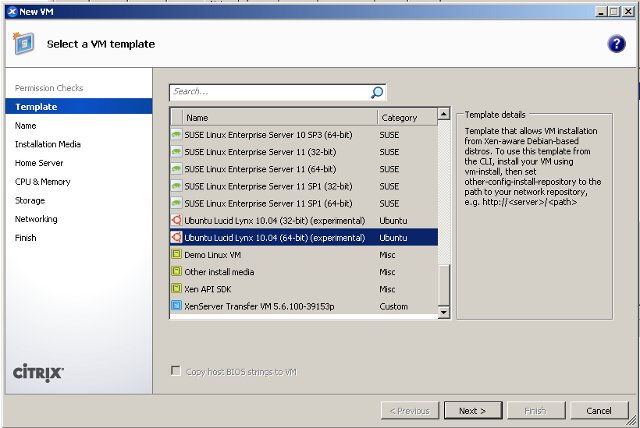Click the Demo Linux VM template icon
640x428 pixels.
pyautogui.click(x=176, y=255)
